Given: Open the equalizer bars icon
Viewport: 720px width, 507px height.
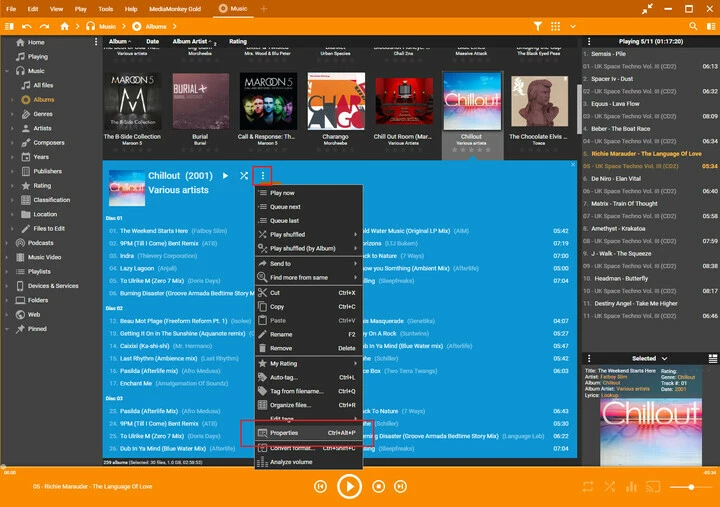Looking at the screenshot, I should (x=631, y=486).
